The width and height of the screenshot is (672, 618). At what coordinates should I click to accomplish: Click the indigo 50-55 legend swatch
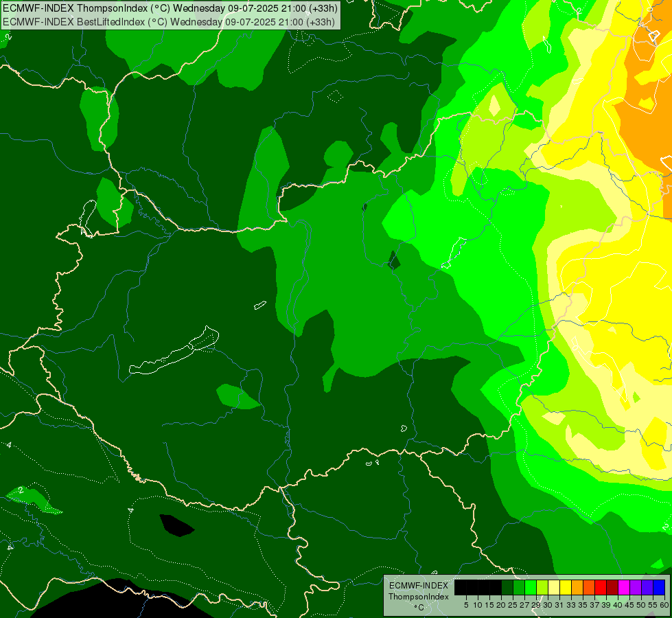click(647, 587)
